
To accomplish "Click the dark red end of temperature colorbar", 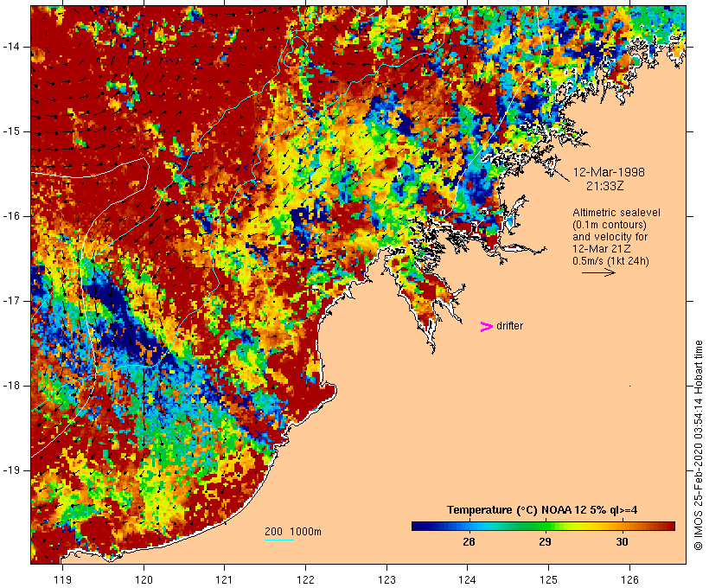I will coord(668,526).
